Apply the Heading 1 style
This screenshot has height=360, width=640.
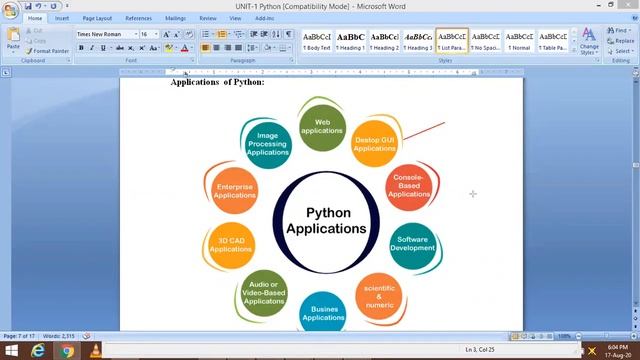pyautogui.click(x=350, y=41)
